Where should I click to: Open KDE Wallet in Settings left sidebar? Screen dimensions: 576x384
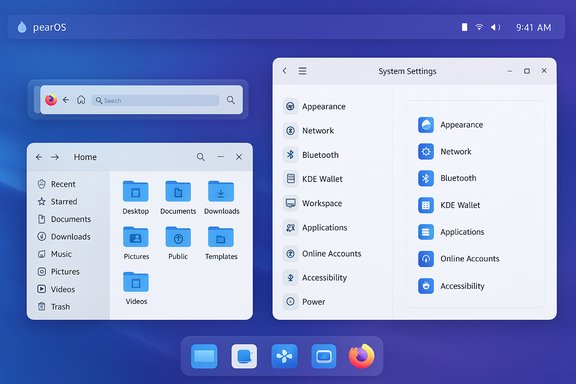313,179
